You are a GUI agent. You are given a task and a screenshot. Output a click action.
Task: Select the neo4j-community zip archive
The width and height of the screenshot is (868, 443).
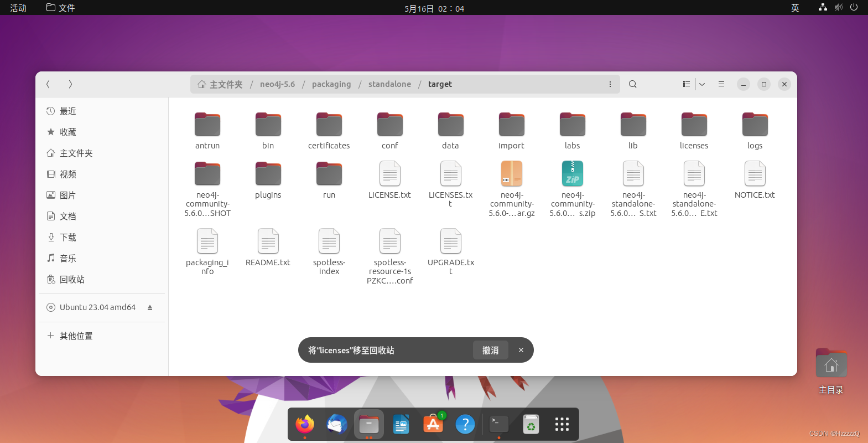(x=573, y=189)
